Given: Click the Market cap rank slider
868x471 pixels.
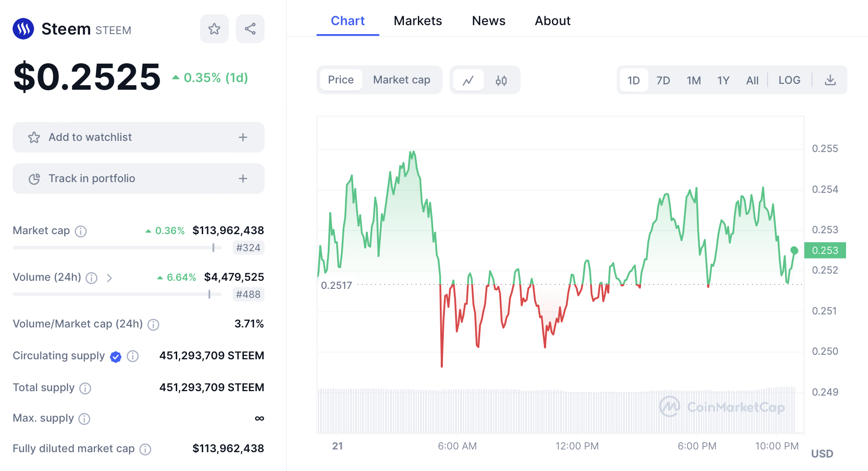Looking at the screenshot, I should pos(213,248).
